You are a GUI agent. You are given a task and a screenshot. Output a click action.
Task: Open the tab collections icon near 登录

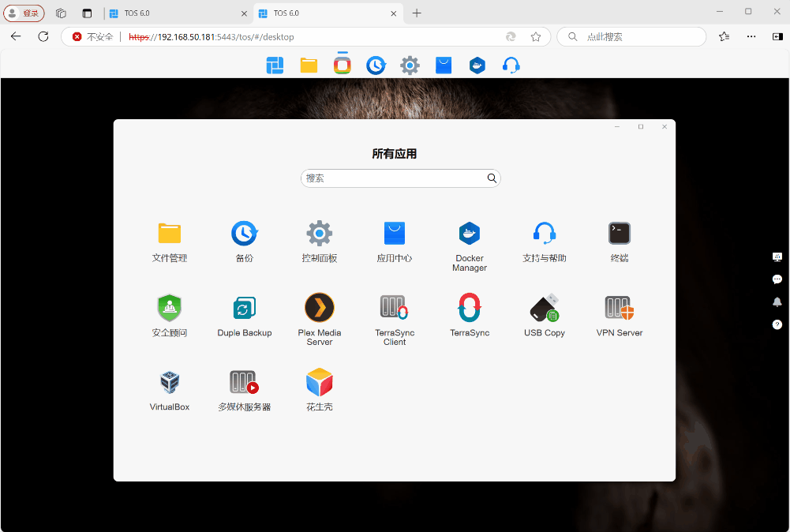point(61,13)
